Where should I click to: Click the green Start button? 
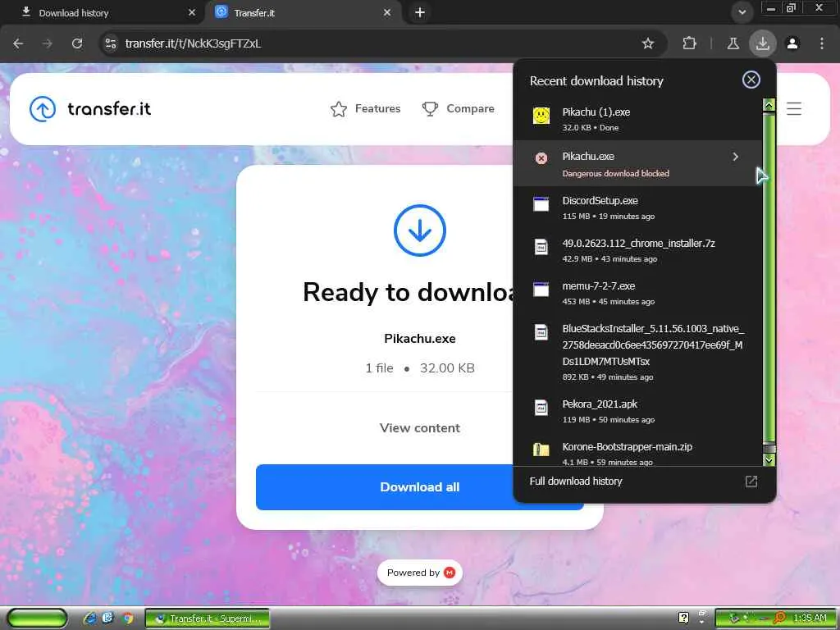[x=38, y=619]
